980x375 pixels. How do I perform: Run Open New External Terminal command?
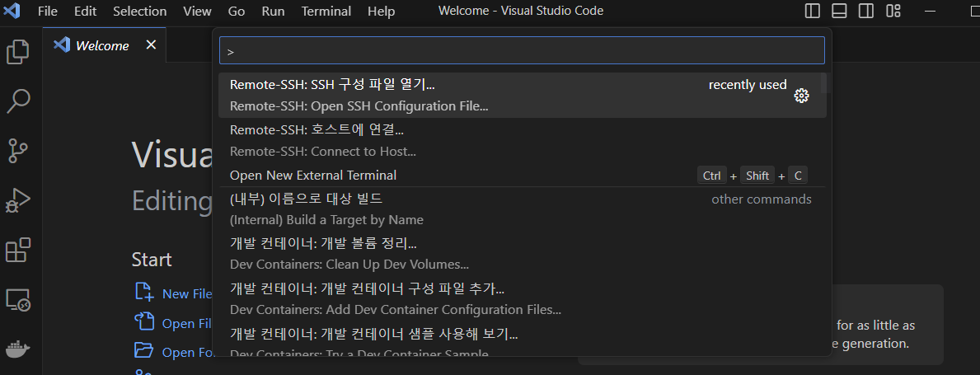(x=522, y=176)
